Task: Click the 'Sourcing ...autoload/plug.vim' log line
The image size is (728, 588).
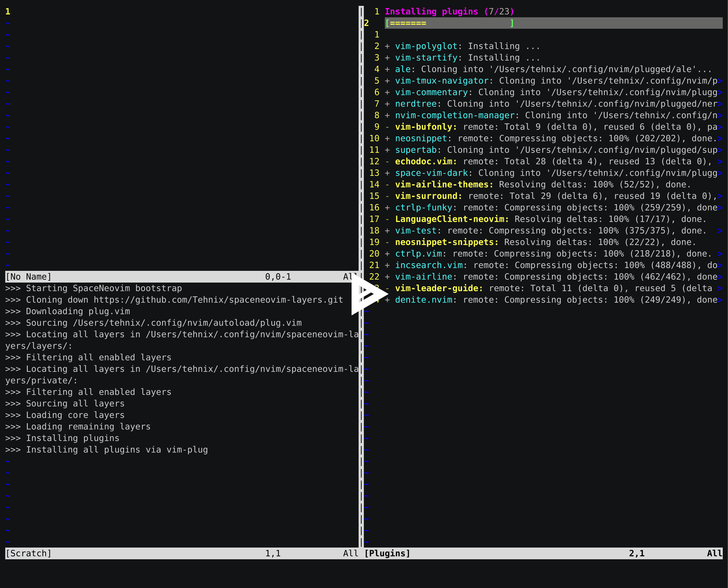Action: click(x=153, y=323)
